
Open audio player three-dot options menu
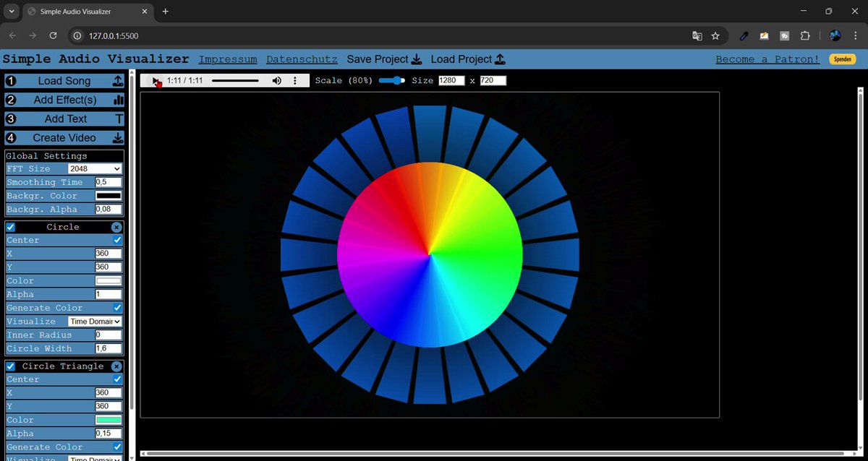coord(295,80)
